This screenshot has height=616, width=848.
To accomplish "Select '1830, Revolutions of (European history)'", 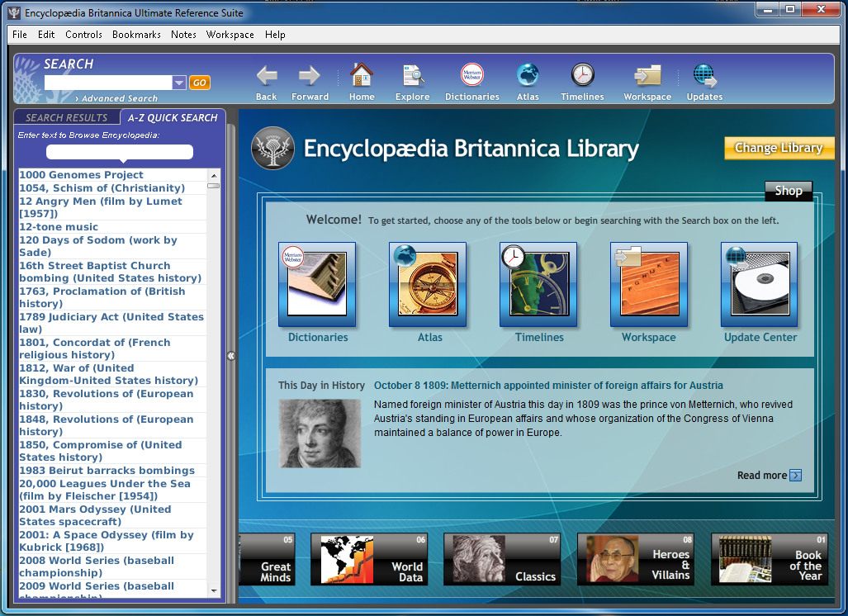I will 112,400.
